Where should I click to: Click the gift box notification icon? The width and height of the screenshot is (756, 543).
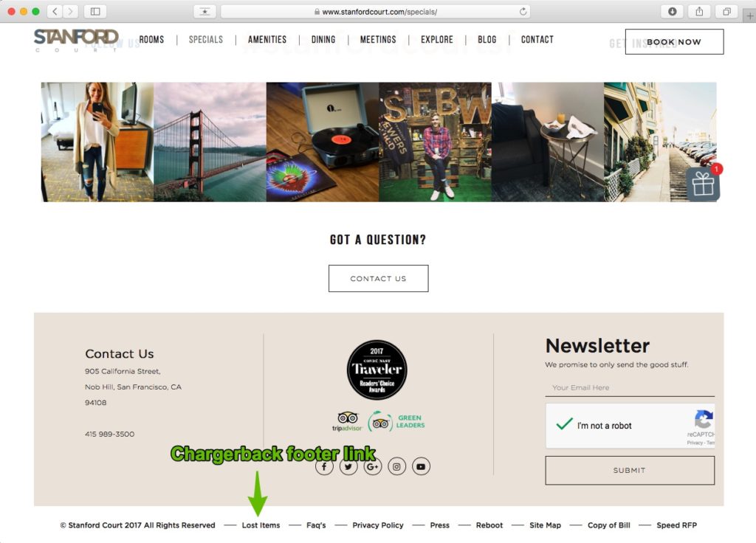tap(703, 184)
